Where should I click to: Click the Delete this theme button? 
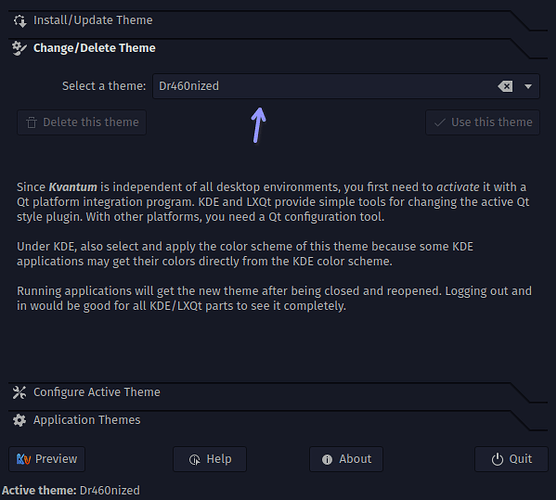coord(82,122)
